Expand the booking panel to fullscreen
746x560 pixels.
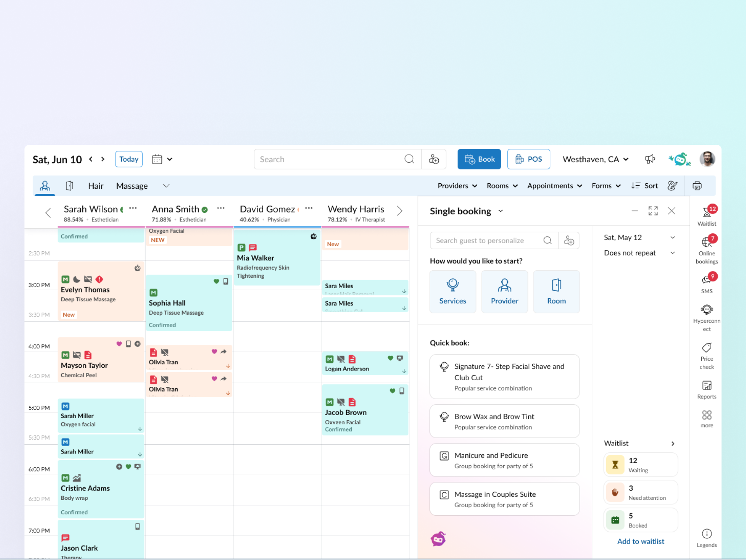click(653, 211)
